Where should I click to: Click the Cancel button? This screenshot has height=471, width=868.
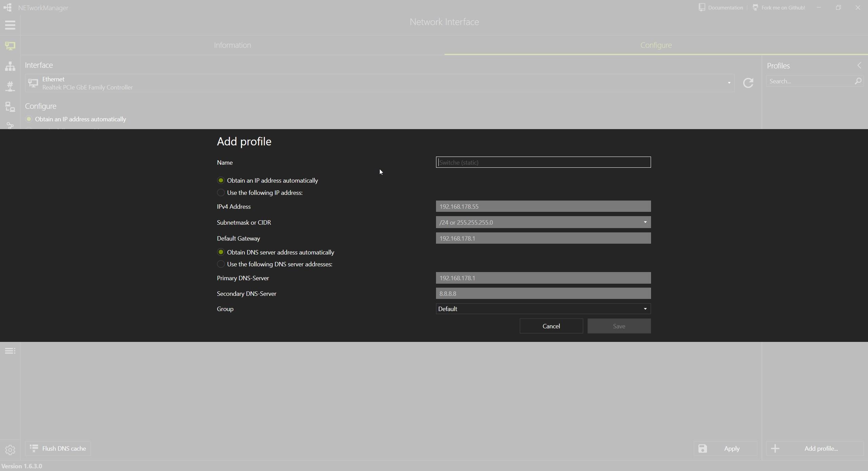tap(551, 326)
